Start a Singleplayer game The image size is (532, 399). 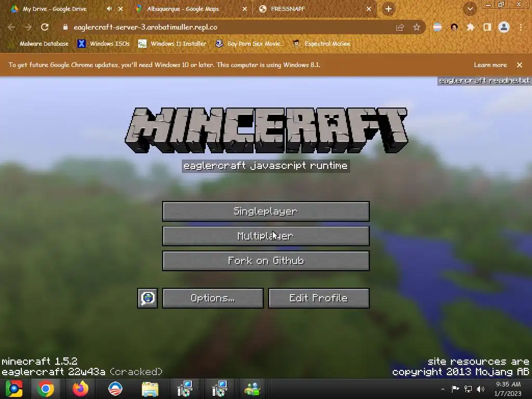point(265,211)
